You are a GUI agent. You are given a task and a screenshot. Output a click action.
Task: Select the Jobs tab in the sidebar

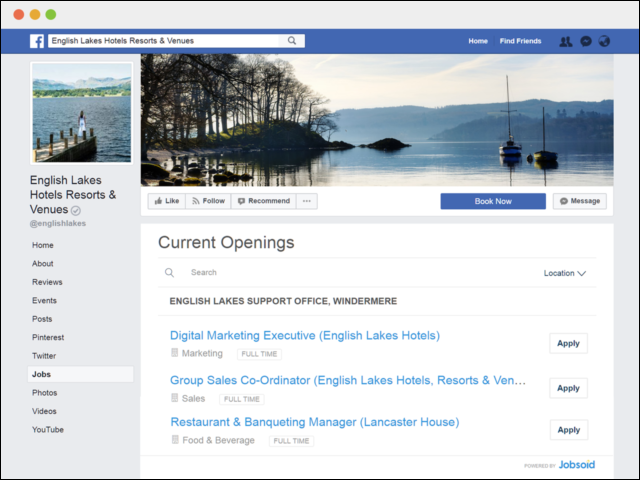(41, 374)
